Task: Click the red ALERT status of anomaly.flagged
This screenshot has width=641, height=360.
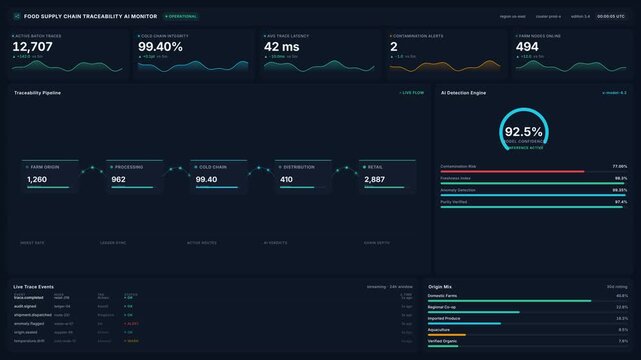Action: [132, 324]
